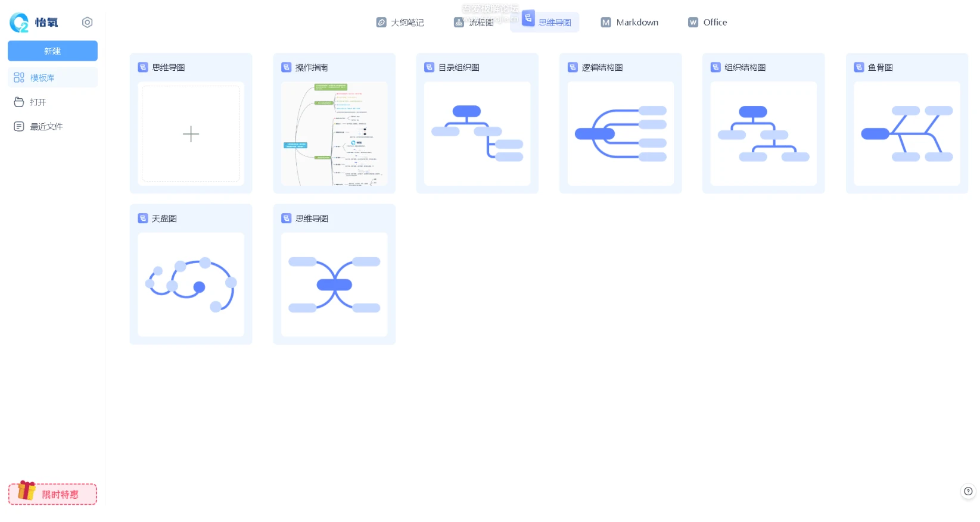Click icon beside 组织结构图 card title
This screenshot has height=522, width=980.
pos(715,67)
